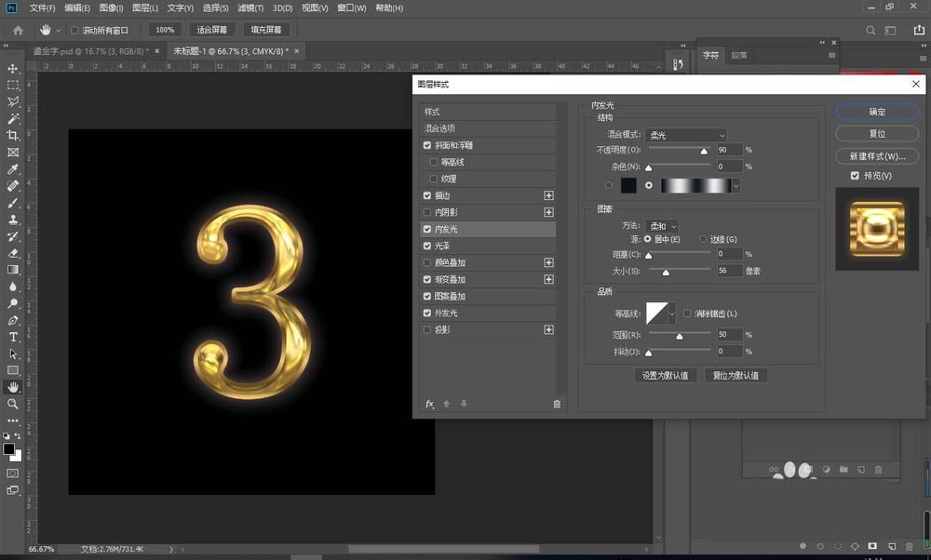Select the Dodge tool
This screenshot has height=560, width=931.
pos(12,303)
